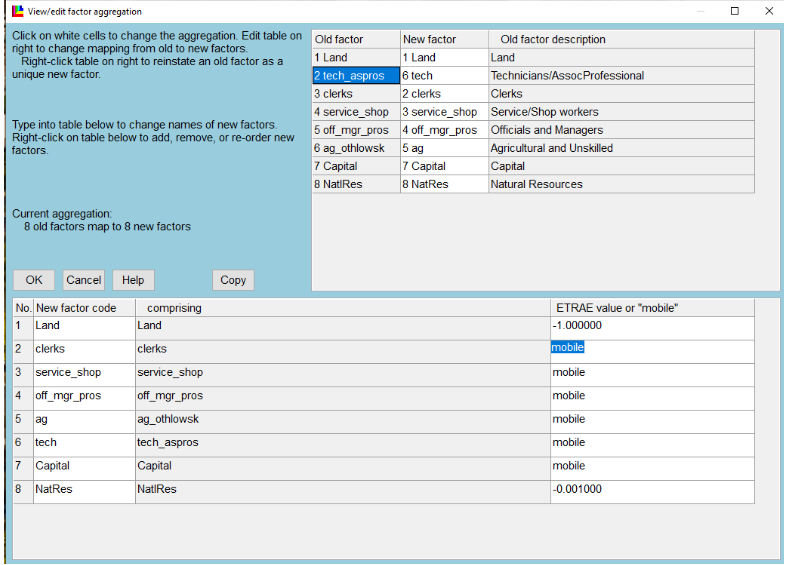Click 'mobile' value in tech row
This screenshot has height=565, width=785.
(x=652, y=445)
